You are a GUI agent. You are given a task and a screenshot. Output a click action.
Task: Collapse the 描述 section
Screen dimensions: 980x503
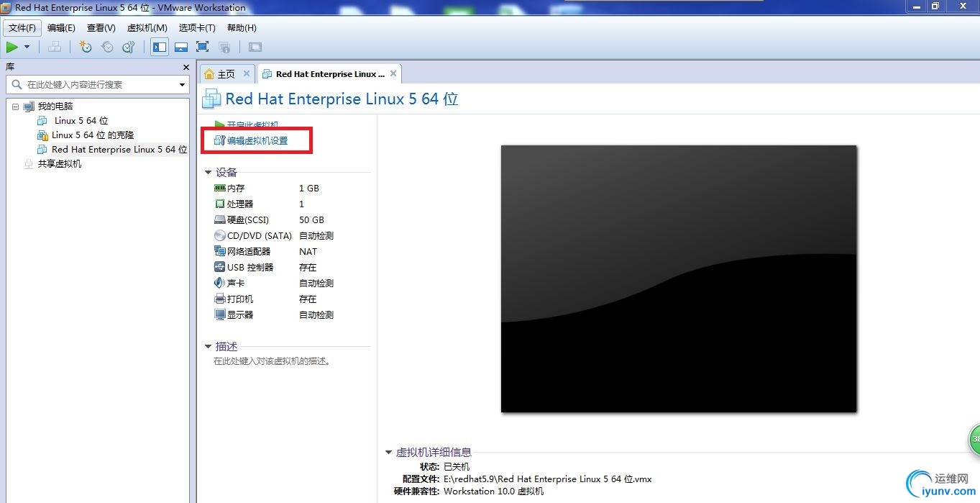[209, 347]
